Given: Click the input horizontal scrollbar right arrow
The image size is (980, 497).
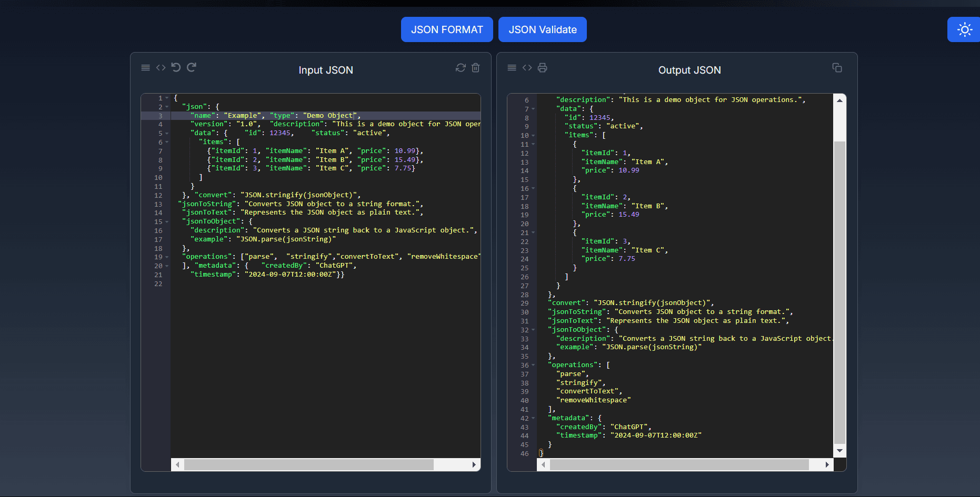Looking at the screenshot, I should coord(474,464).
